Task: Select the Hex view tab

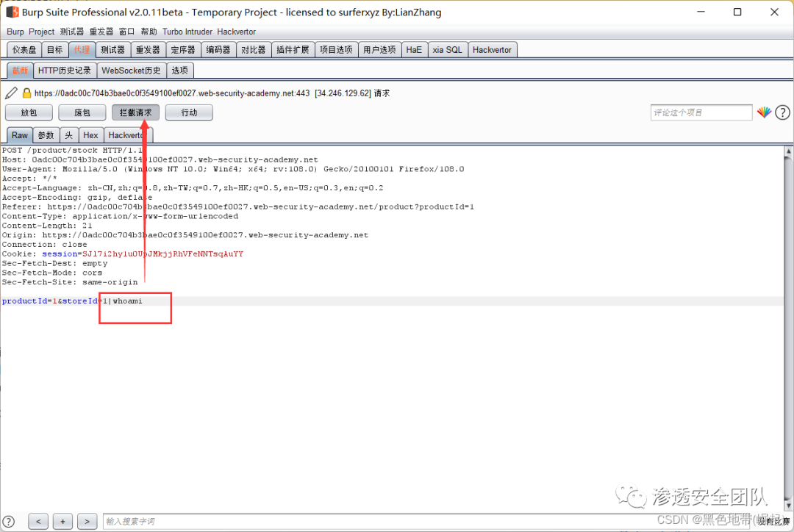Action: pyautogui.click(x=90, y=135)
